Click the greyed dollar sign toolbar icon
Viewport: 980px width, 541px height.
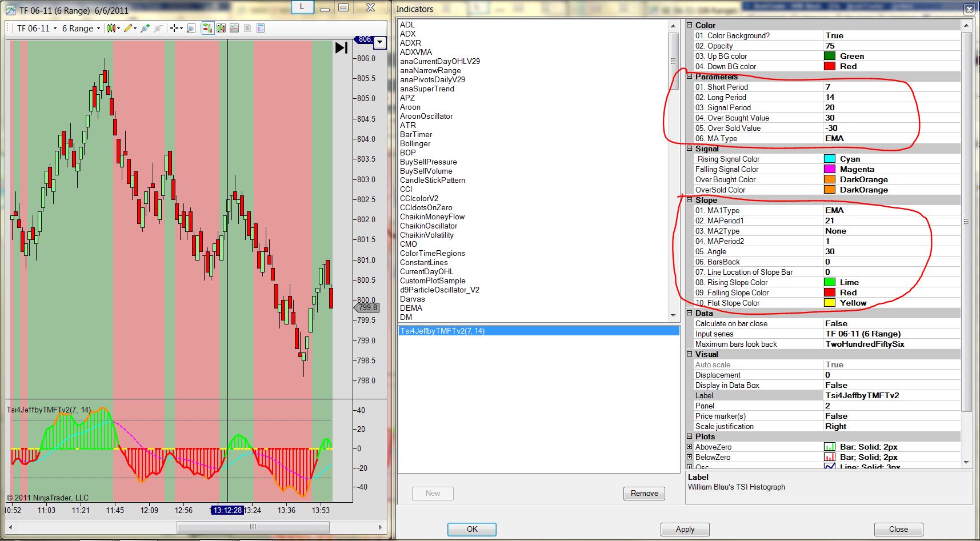click(x=247, y=28)
